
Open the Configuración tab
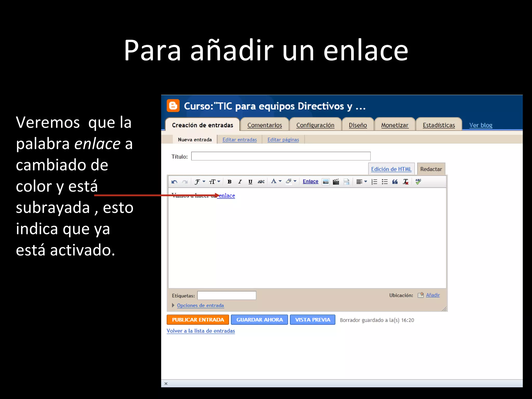coord(315,125)
